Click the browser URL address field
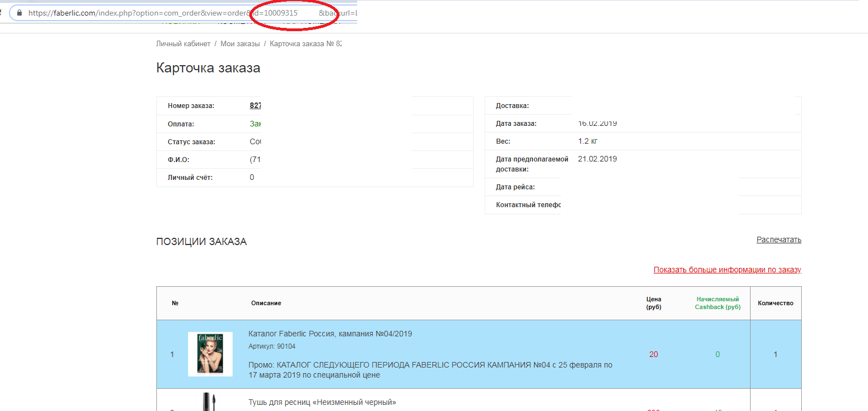 [184, 13]
